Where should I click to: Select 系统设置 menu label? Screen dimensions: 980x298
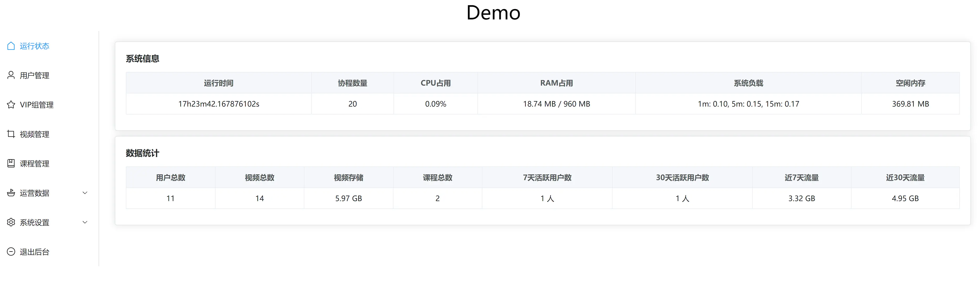coord(35,222)
